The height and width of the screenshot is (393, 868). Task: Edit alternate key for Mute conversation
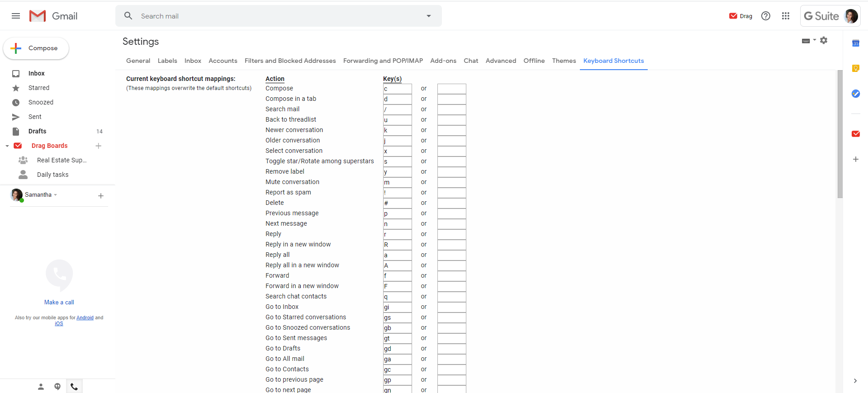[452, 182]
